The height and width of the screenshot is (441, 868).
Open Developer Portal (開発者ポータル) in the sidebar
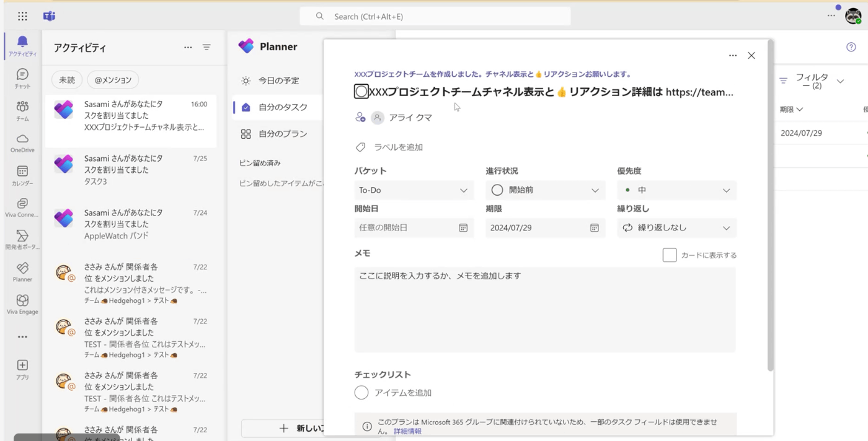coord(22,240)
